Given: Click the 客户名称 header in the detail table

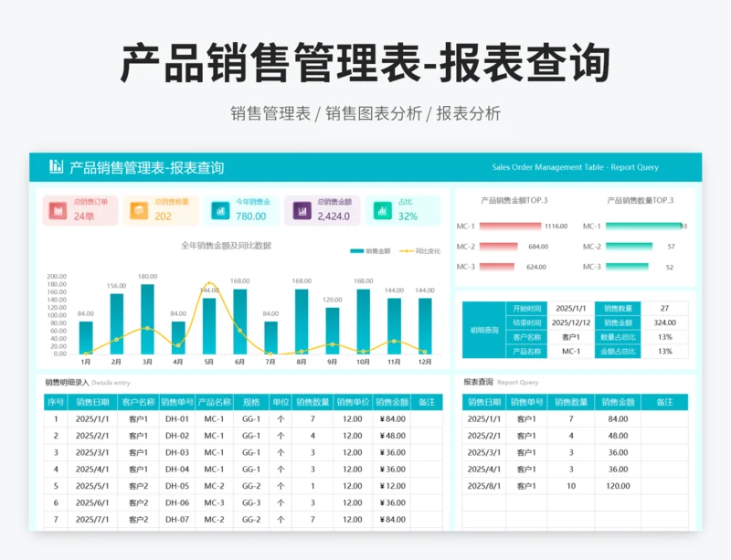Looking at the screenshot, I should tap(138, 402).
